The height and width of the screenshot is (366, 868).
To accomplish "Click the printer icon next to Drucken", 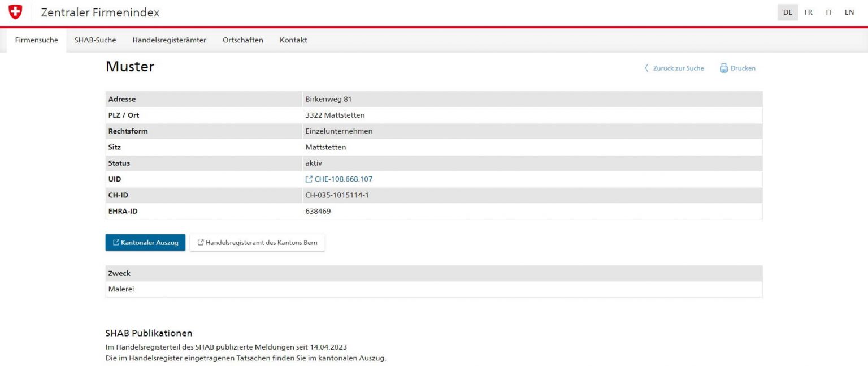I will pos(723,68).
